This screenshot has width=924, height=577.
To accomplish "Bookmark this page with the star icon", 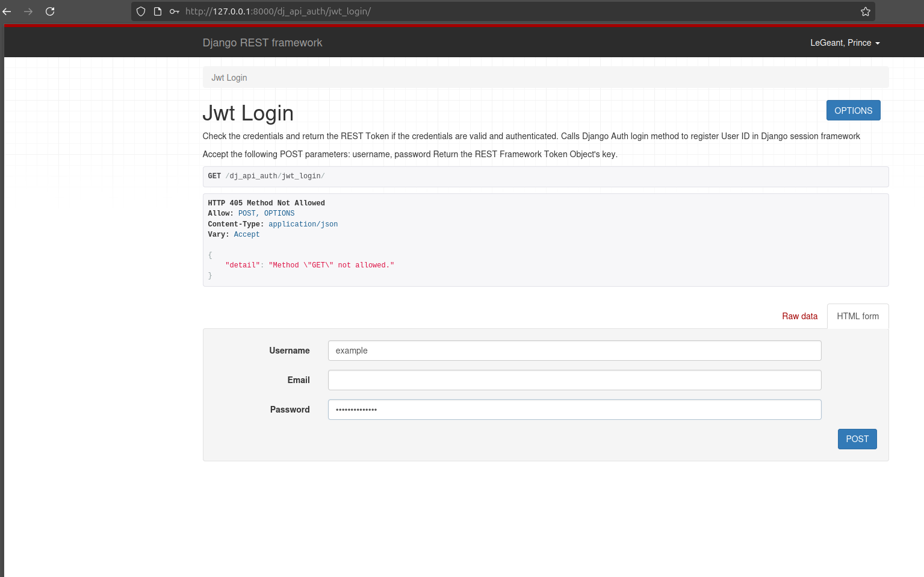I will coord(865,11).
